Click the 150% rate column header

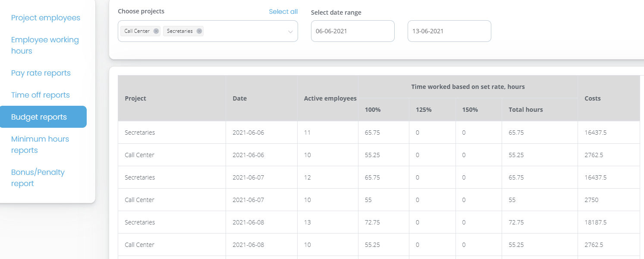479,110
